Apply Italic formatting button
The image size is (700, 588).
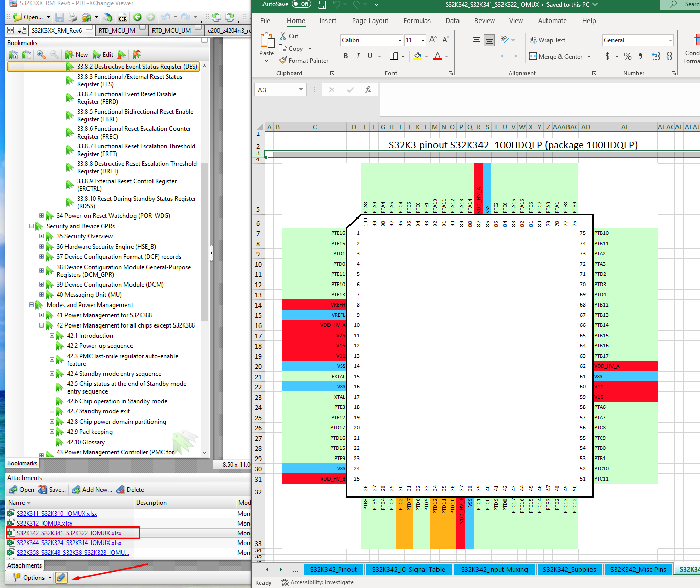pyautogui.click(x=358, y=56)
